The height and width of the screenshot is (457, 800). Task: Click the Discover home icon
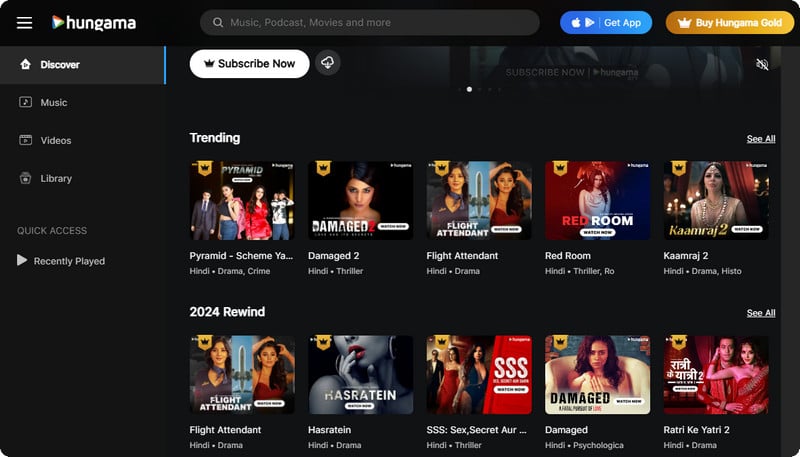(26, 64)
